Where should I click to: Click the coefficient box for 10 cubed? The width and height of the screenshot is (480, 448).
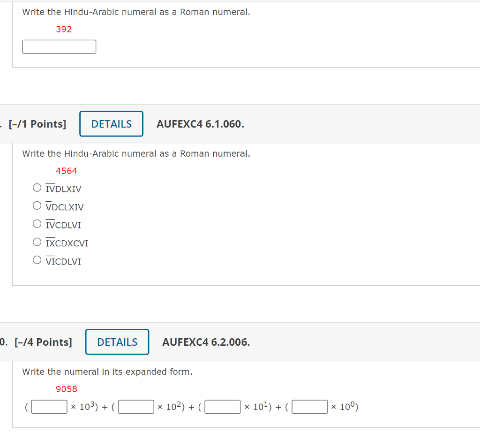coord(49,407)
